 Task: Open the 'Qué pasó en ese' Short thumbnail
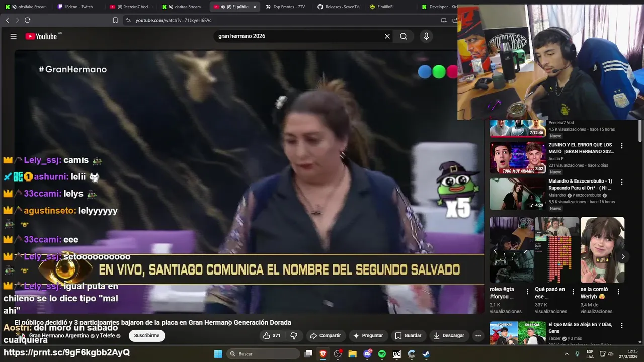click(557, 250)
